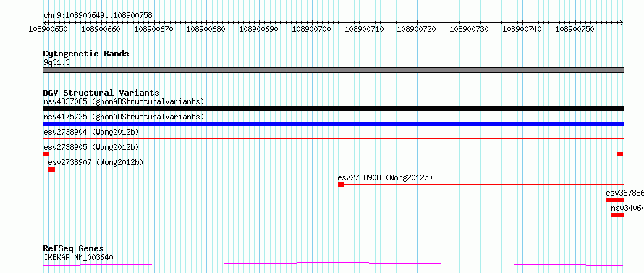Click the right red block of esv2738905
644x273 pixels.
[x=620, y=154]
